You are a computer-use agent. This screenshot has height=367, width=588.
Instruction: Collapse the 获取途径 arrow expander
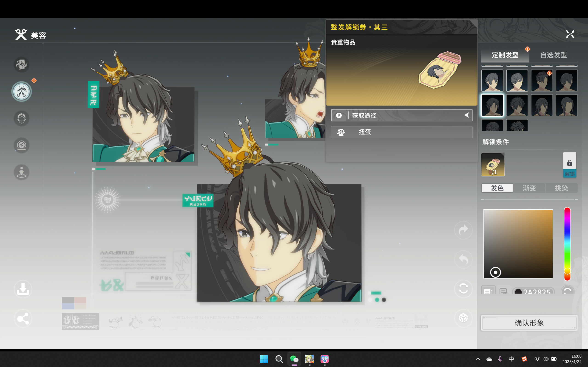pyautogui.click(x=467, y=115)
